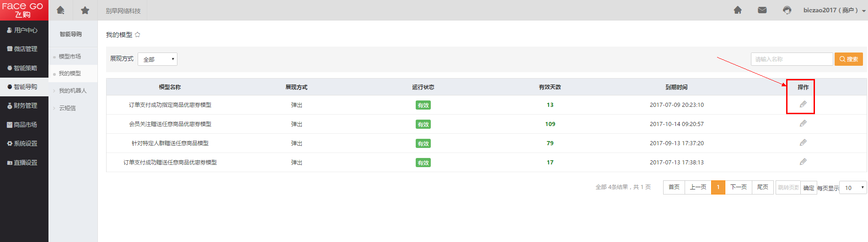
Task: Click the 下一页 pagination button
Action: pyautogui.click(x=738, y=187)
